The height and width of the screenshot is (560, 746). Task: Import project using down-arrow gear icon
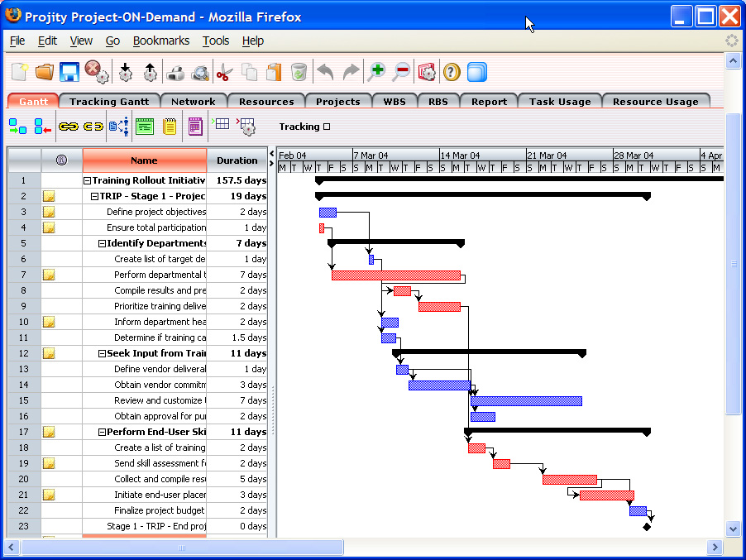click(x=126, y=72)
